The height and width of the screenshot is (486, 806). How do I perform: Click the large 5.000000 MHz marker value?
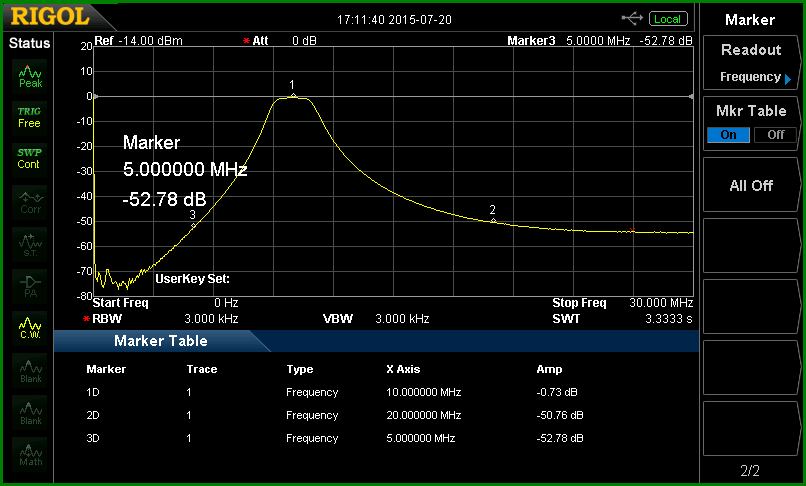pos(185,169)
